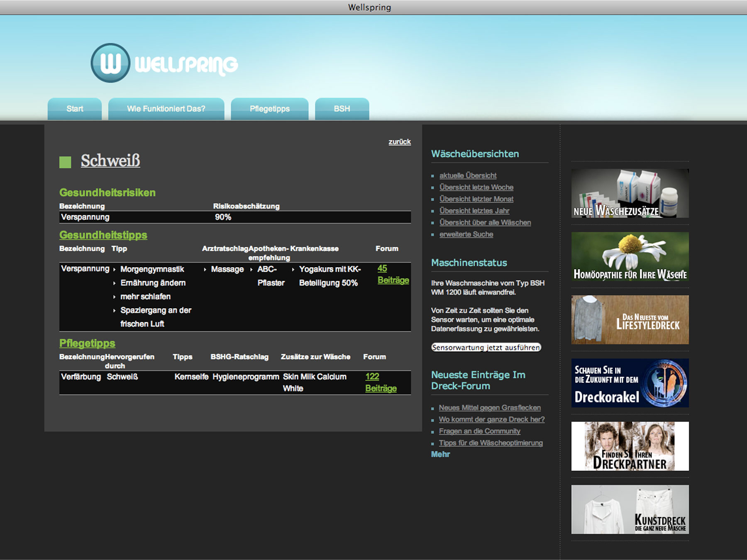The width and height of the screenshot is (747, 560).
Task: Open the Lifestyledreck banner image
Action: [x=630, y=320]
